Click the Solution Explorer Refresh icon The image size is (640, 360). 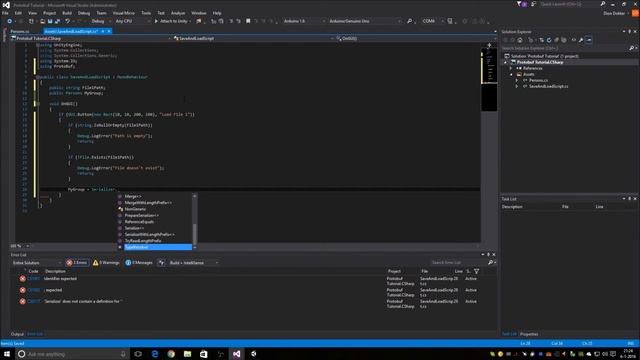549,40
